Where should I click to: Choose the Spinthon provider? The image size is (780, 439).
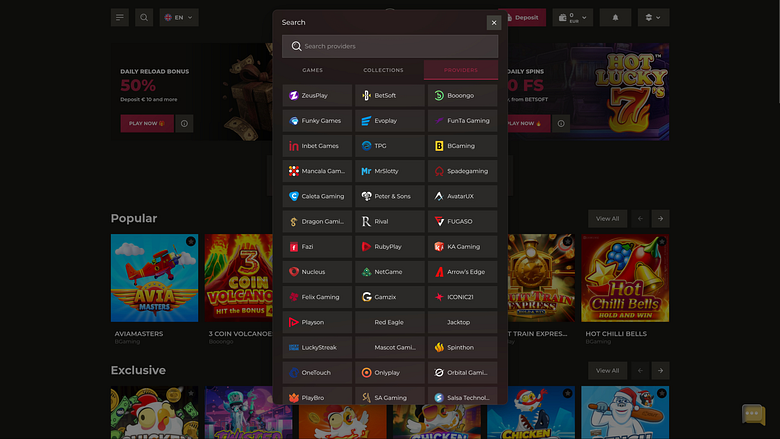[462, 348]
